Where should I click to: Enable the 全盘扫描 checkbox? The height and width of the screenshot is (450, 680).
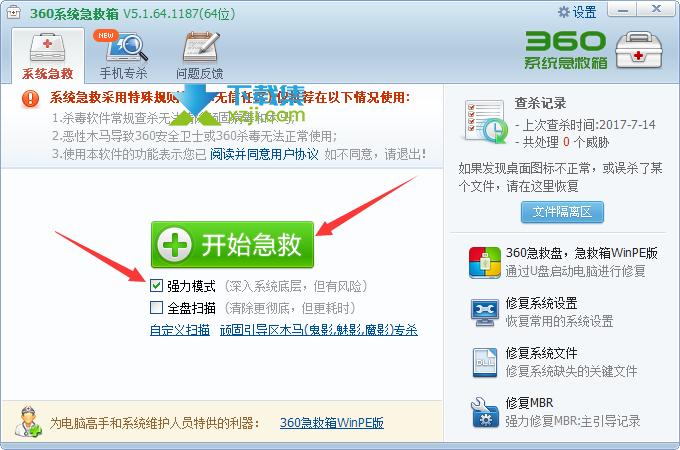(x=156, y=308)
